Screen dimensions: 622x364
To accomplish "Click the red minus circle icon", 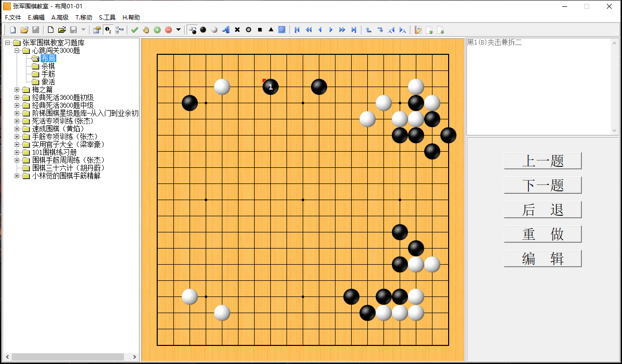I will coord(168,30).
